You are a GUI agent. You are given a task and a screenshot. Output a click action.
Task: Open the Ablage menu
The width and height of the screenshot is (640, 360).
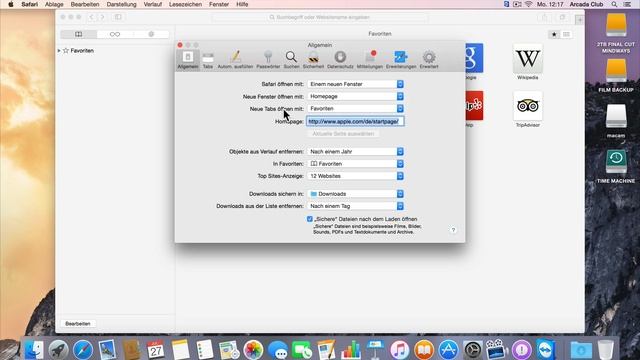[54, 4]
